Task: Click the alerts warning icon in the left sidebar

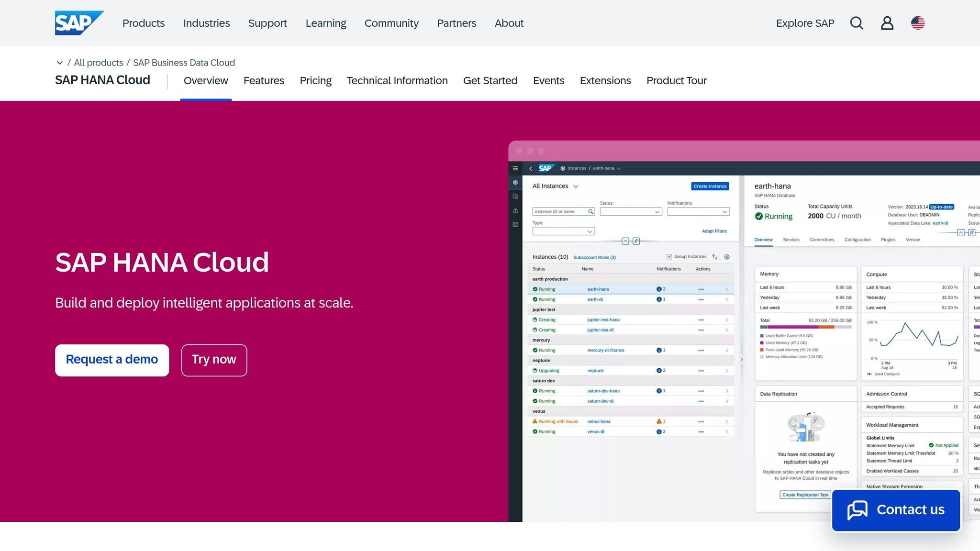Action: pos(515,210)
